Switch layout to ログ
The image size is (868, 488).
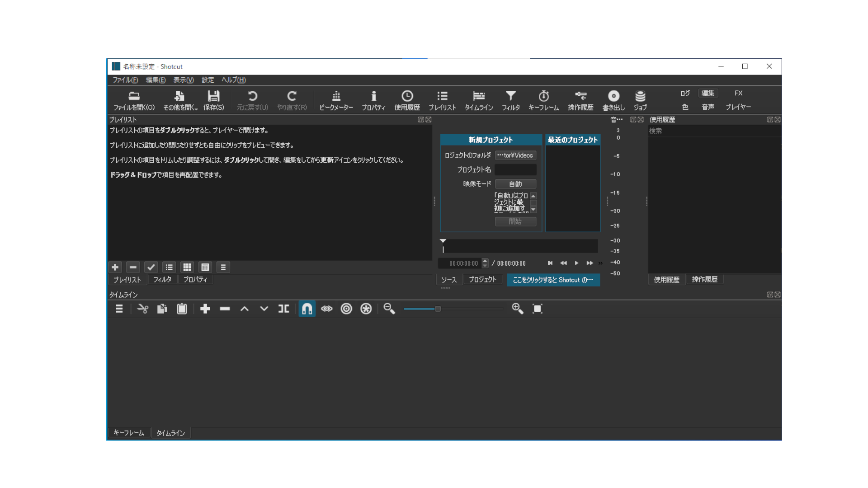point(685,93)
